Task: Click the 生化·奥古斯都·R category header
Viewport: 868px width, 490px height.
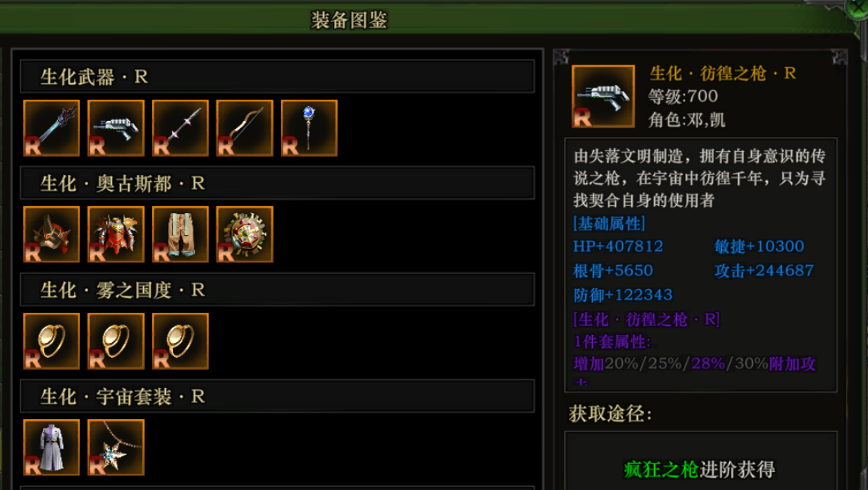Action: pos(278,183)
